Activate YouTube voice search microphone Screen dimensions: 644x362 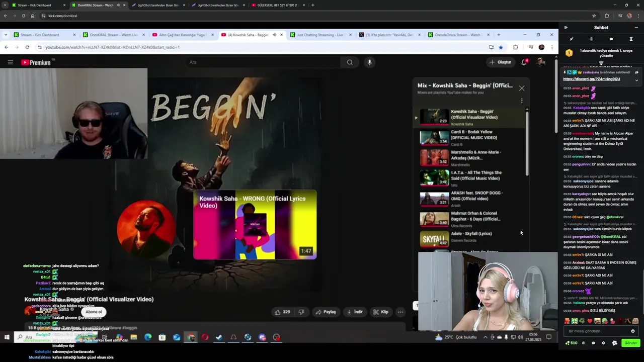(369, 62)
